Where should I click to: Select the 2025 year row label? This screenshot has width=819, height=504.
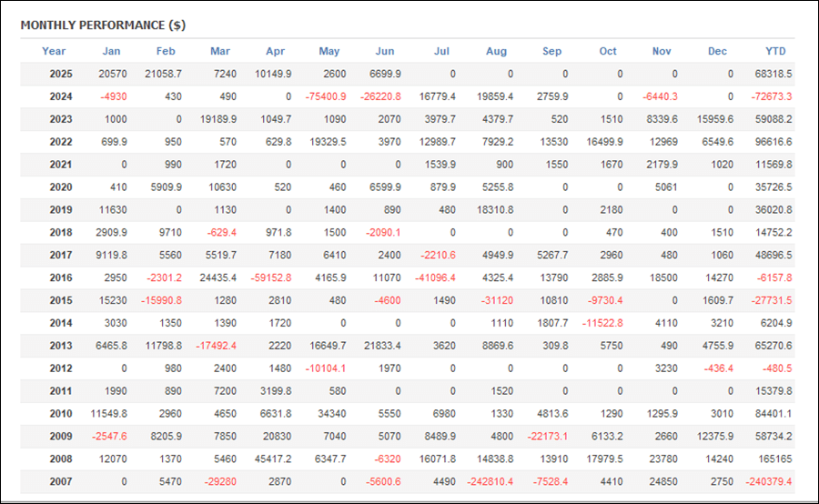coord(61,74)
